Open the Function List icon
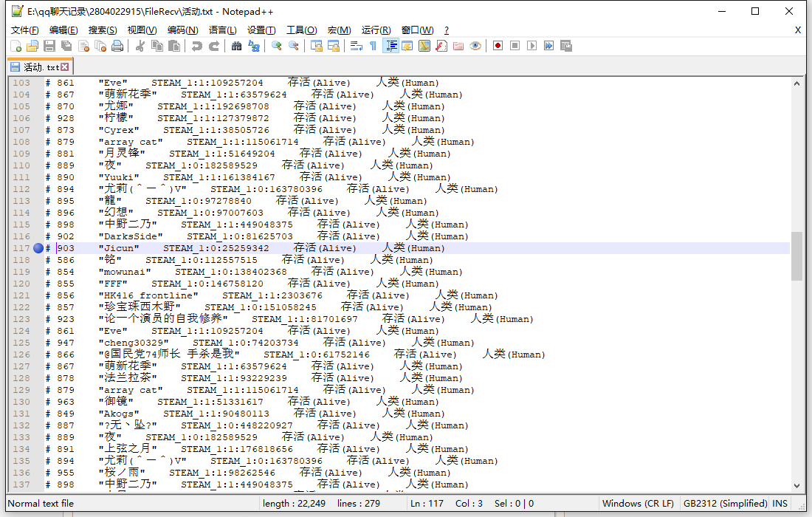The image size is (812, 517). point(441,46)
